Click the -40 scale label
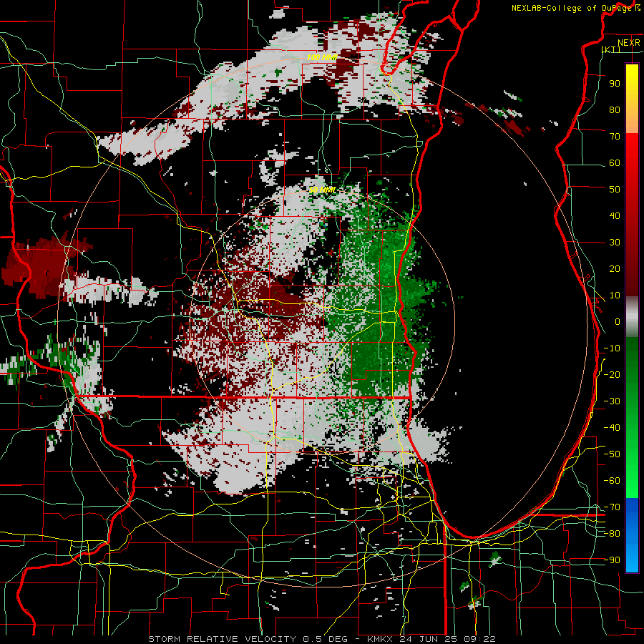 (612, 428)
